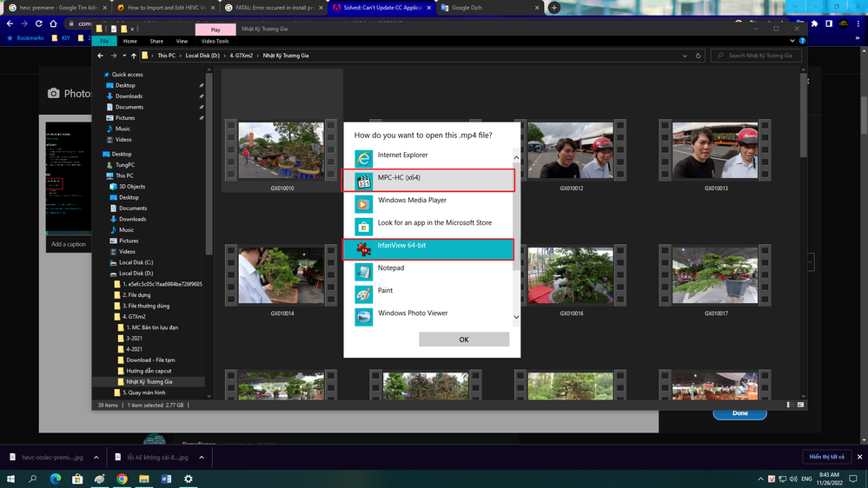Select Look for an app in the Microsoft Store

427,226
